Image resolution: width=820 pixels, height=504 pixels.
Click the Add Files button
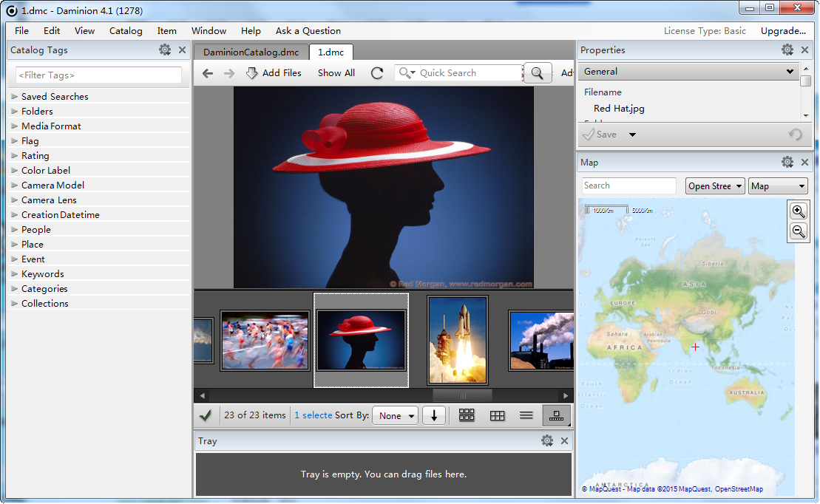[274, 73]
